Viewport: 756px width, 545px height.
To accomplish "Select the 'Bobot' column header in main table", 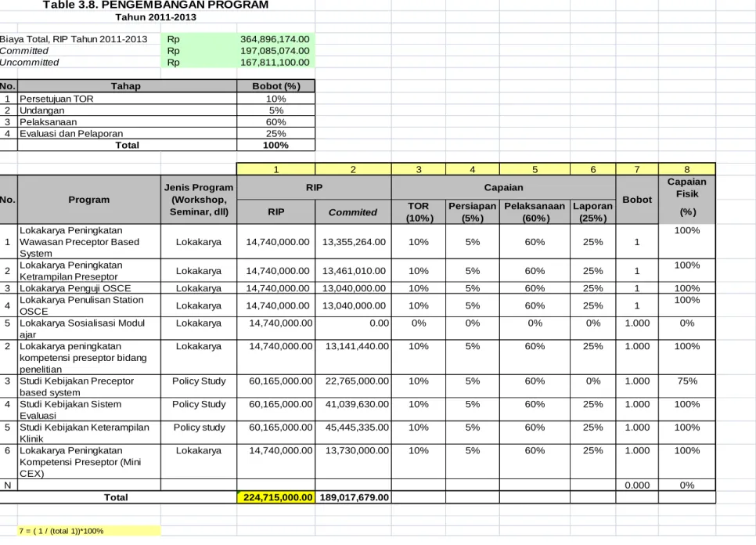I will (637, 200).
